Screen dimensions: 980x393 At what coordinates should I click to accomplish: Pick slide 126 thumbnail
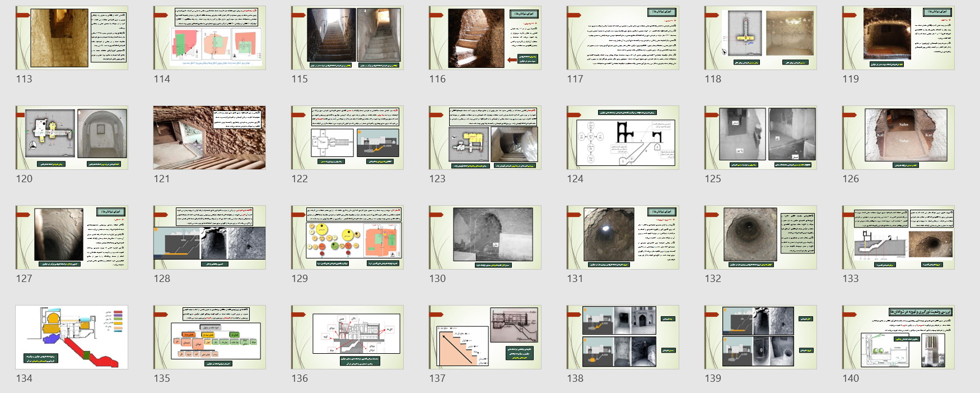pyautogui.click(x=898, y=138)
